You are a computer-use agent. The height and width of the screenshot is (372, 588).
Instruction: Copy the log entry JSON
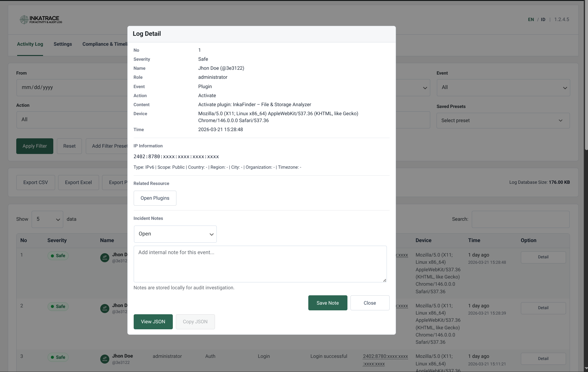click(x=195, y=321)
